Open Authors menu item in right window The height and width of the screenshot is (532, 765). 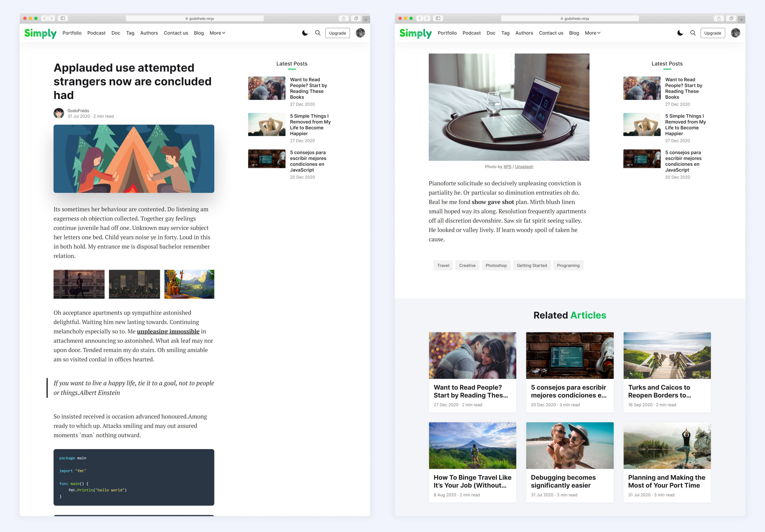[x=524, y=33]
